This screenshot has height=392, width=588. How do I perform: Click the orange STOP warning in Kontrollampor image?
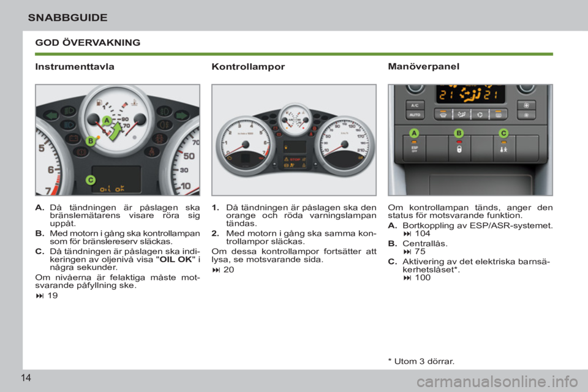(295, 159)
